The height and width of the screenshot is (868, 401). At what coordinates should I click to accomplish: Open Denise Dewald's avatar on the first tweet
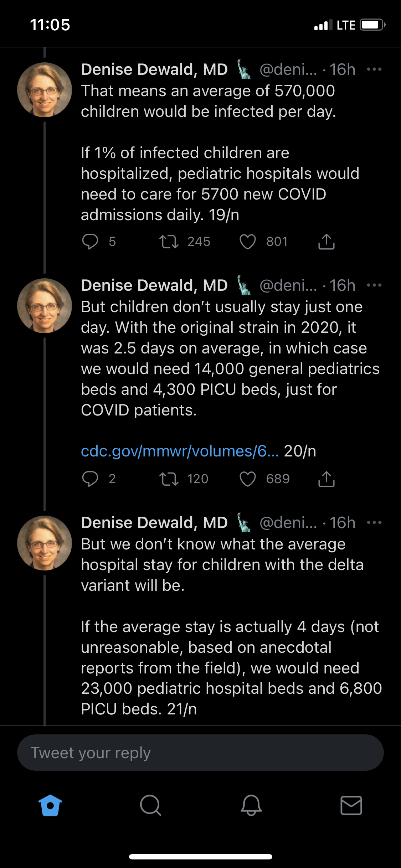45,90
